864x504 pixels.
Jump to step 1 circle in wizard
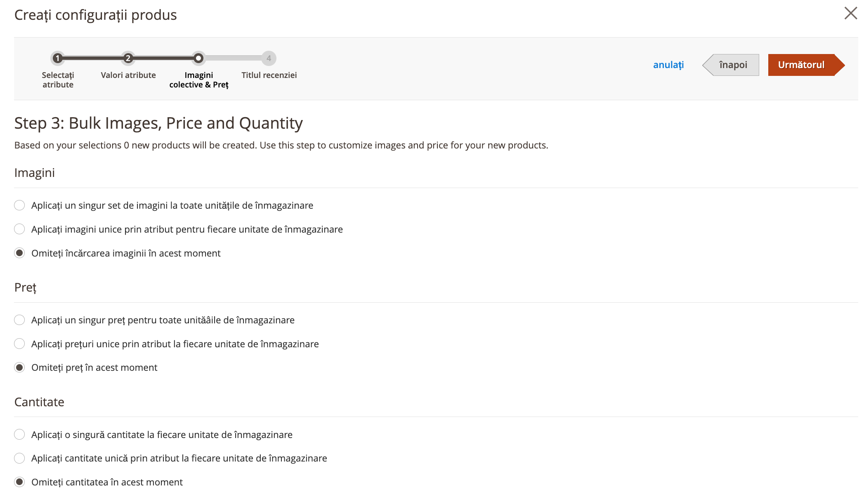coord(58,58)
